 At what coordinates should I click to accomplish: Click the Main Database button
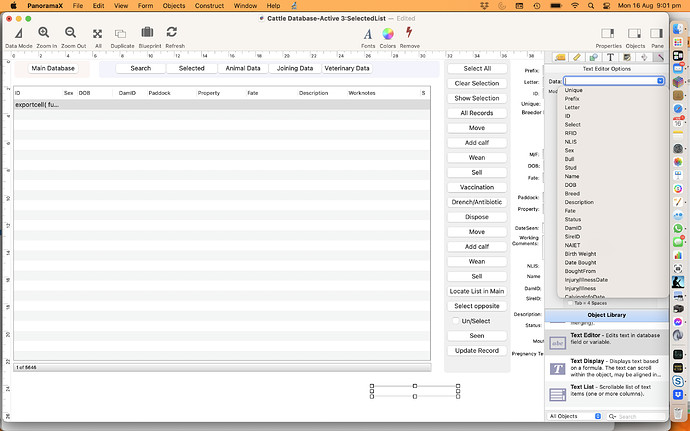[x=53, y=68]
